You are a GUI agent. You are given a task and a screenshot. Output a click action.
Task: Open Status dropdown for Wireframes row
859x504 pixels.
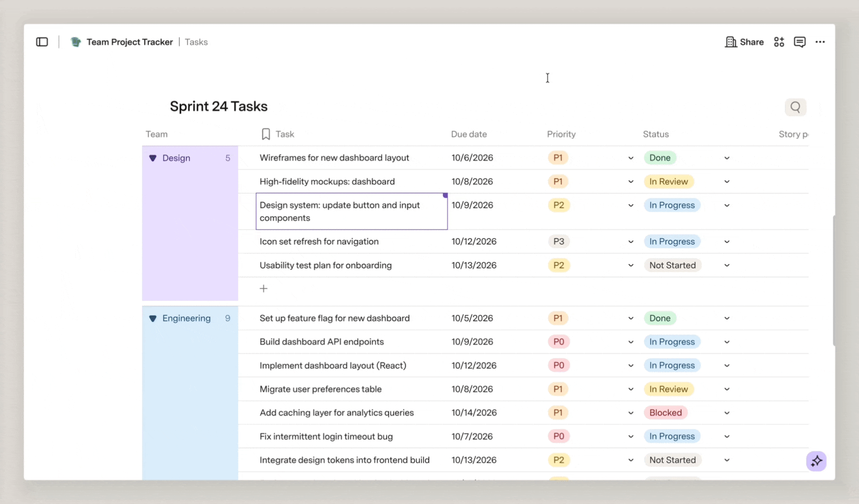tap(727, 158)
